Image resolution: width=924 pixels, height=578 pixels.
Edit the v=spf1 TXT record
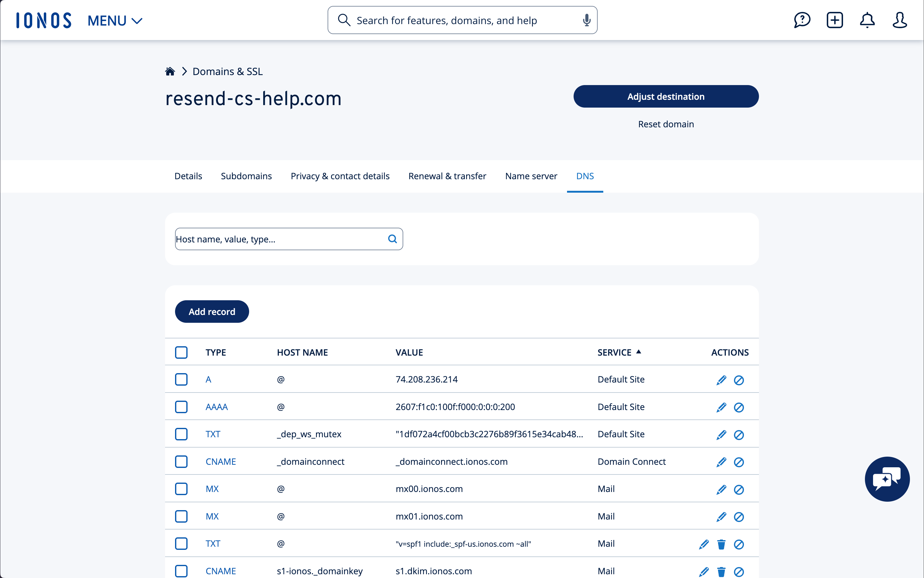(704, 544)
